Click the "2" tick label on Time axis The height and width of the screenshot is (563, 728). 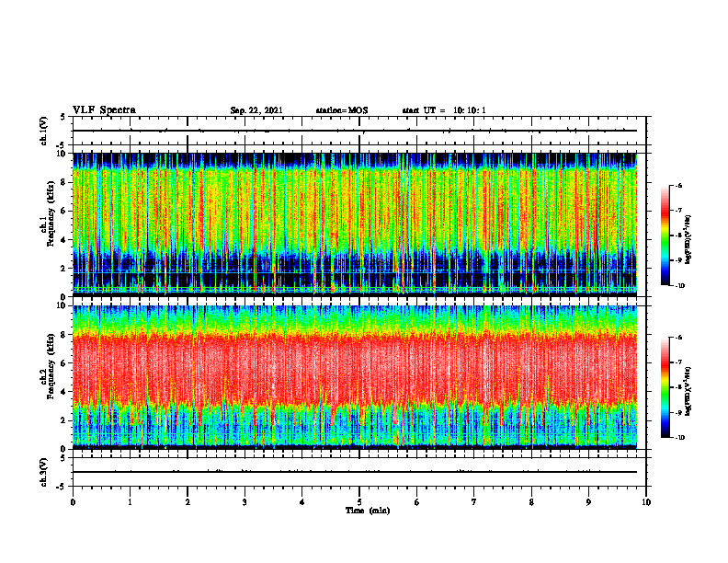pyautogui.click(x=188, y=502)
